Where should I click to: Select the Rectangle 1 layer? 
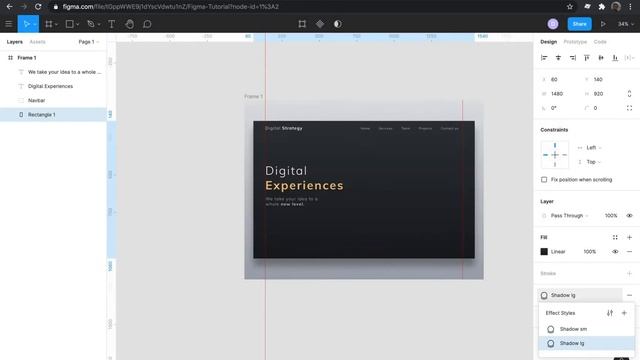[53, 115]
